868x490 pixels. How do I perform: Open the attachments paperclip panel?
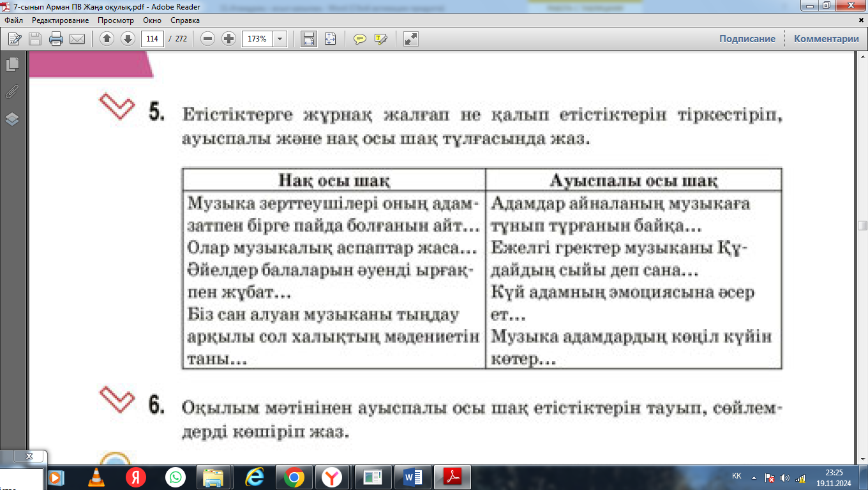[12, 91]
